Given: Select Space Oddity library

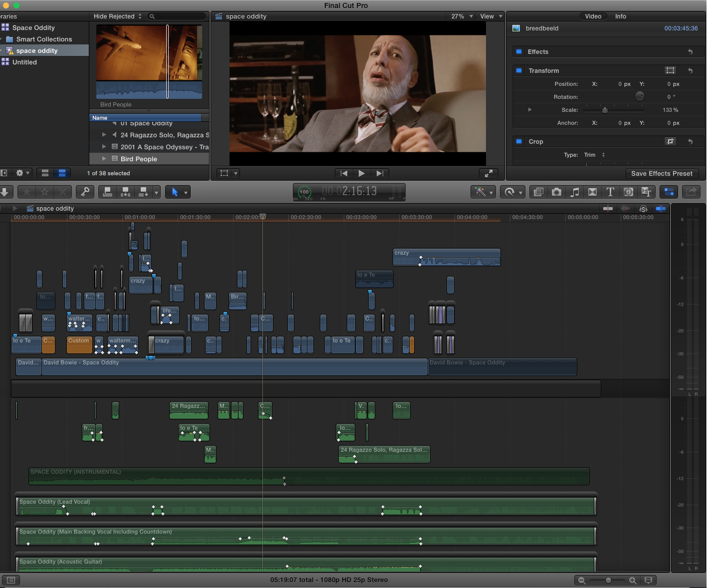Looking at the screenshot, I should click(x=33, y=27).
